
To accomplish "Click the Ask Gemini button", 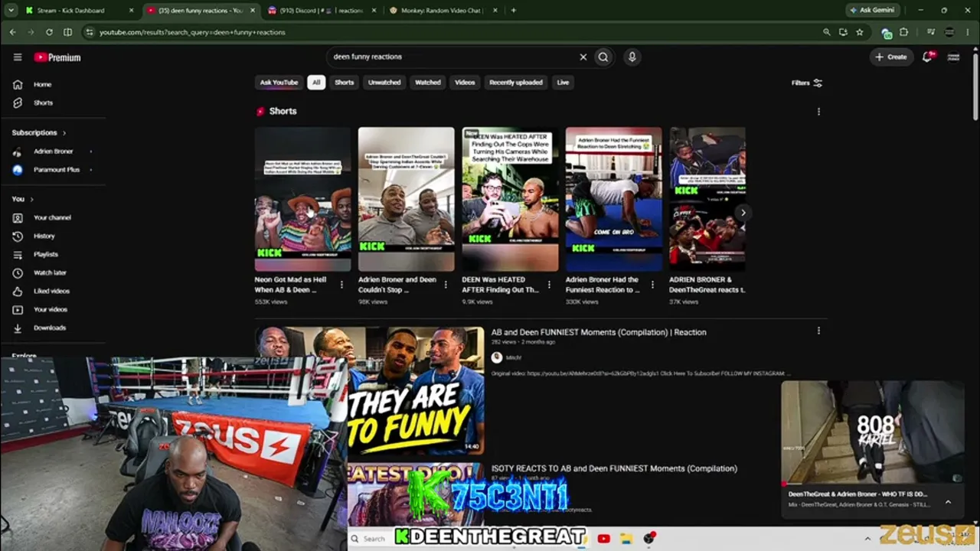I will click(872, 11).
